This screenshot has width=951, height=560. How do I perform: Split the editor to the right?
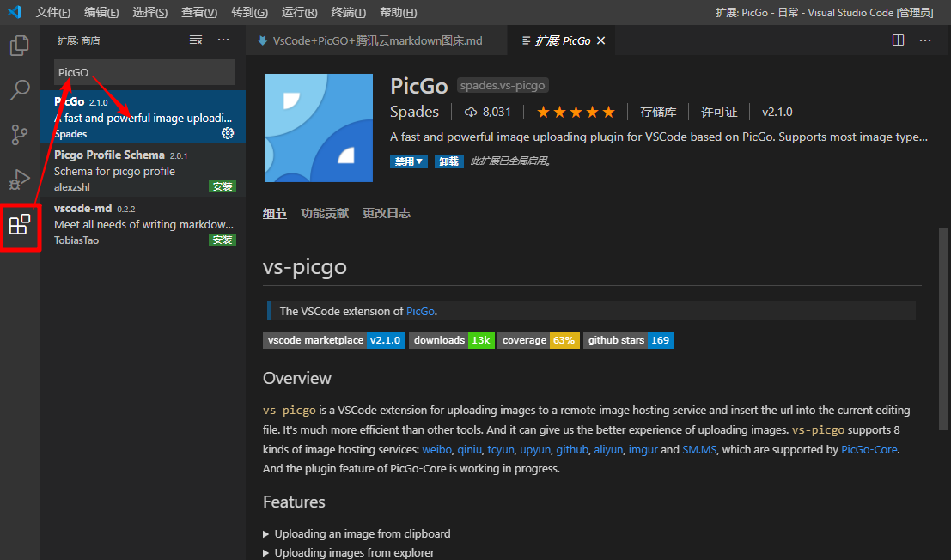coord(899,40)
